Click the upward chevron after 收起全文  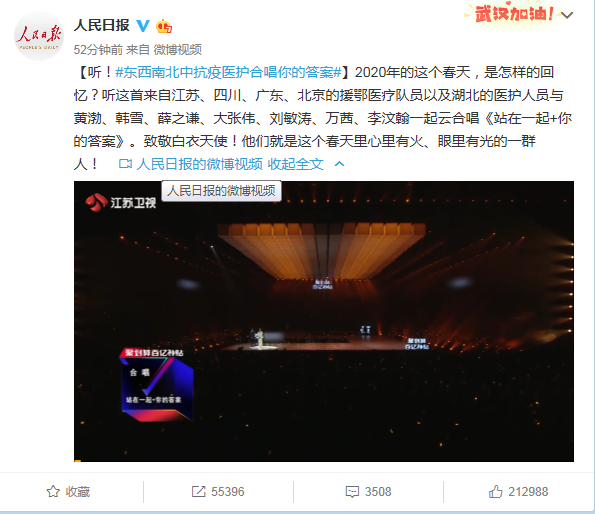pos(340,164)
